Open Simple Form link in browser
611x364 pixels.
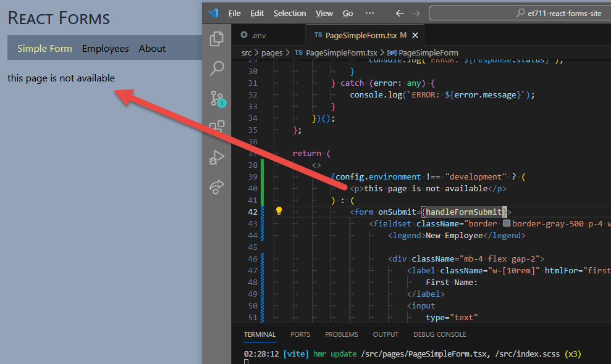[x=44, y=48]
